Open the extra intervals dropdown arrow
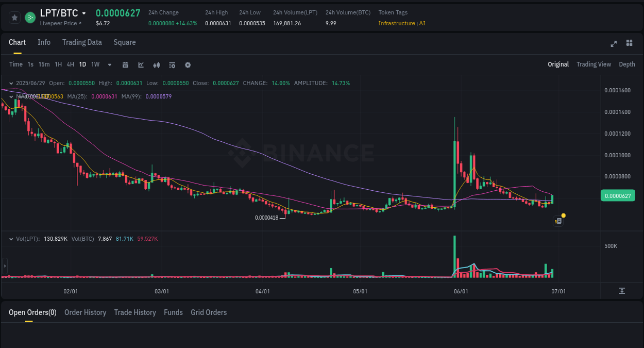The image size is (644, 348). coord(109,65)
